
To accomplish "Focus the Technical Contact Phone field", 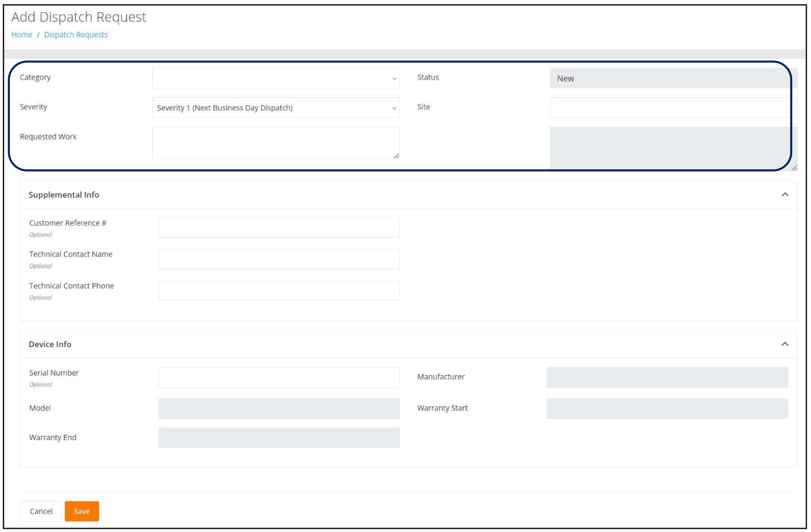I will click(279, 290).
